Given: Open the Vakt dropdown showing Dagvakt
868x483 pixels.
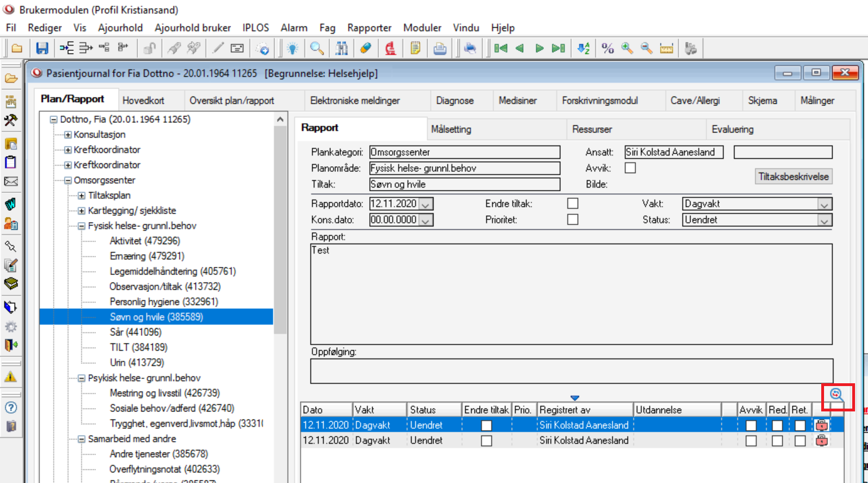Looking at the screenshot, I should (825, 204).
